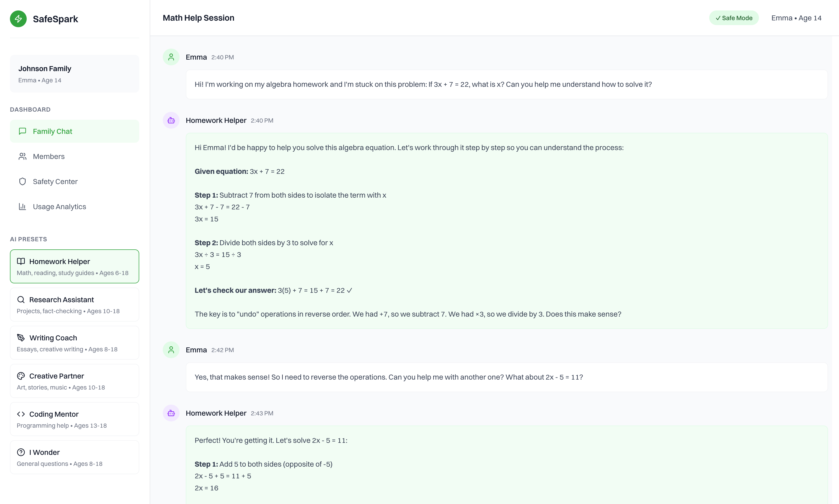Screen dimensions: 839x504
Task: Click the Safety Center shield icon
Action: point(23,181)
